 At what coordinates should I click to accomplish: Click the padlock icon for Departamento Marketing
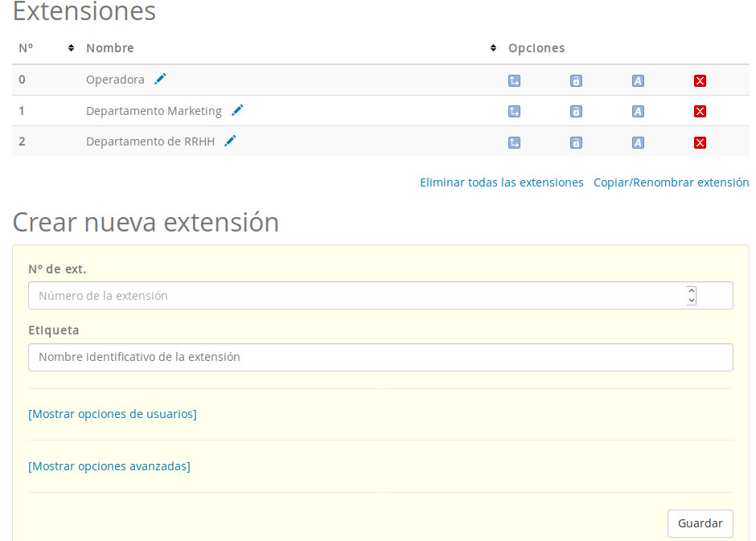pos(576,111)
